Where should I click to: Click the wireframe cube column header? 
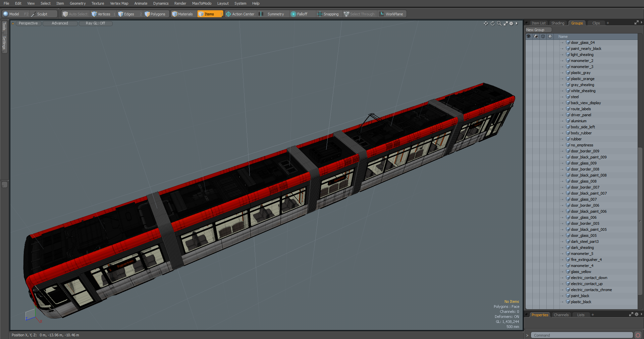coord(543,37)
